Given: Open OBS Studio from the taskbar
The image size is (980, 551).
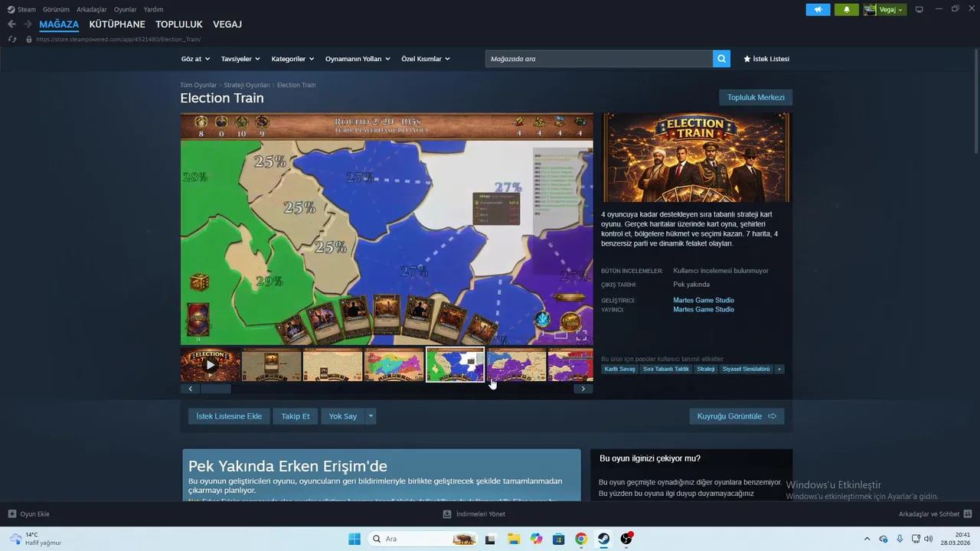Looking at the screenshot, I should [626, 539].
